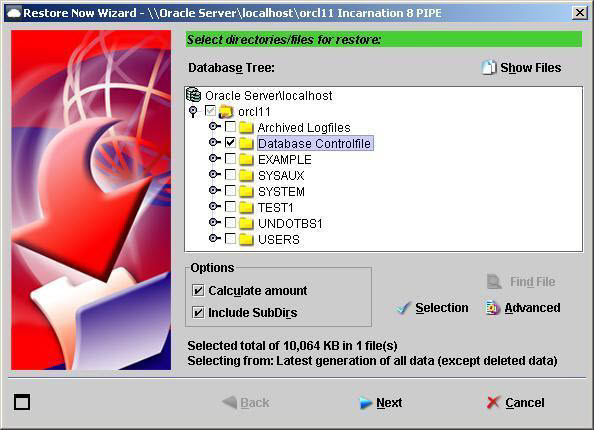Click the cloud icon in title bar

14,13
